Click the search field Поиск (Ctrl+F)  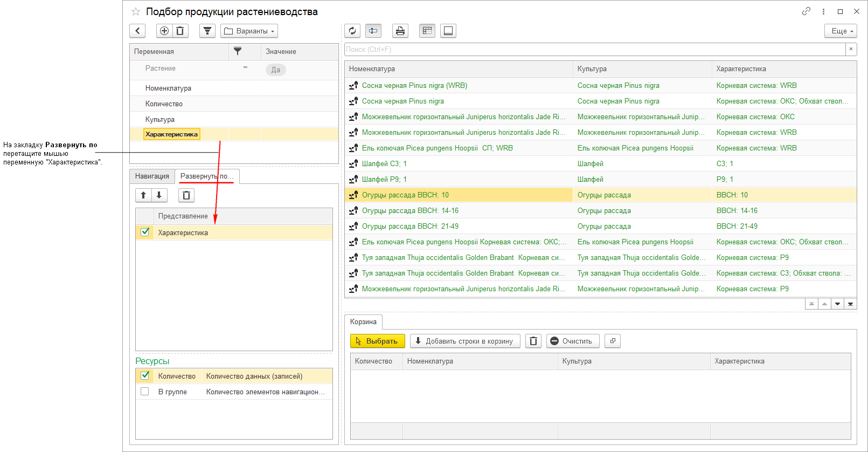[595, 49]
